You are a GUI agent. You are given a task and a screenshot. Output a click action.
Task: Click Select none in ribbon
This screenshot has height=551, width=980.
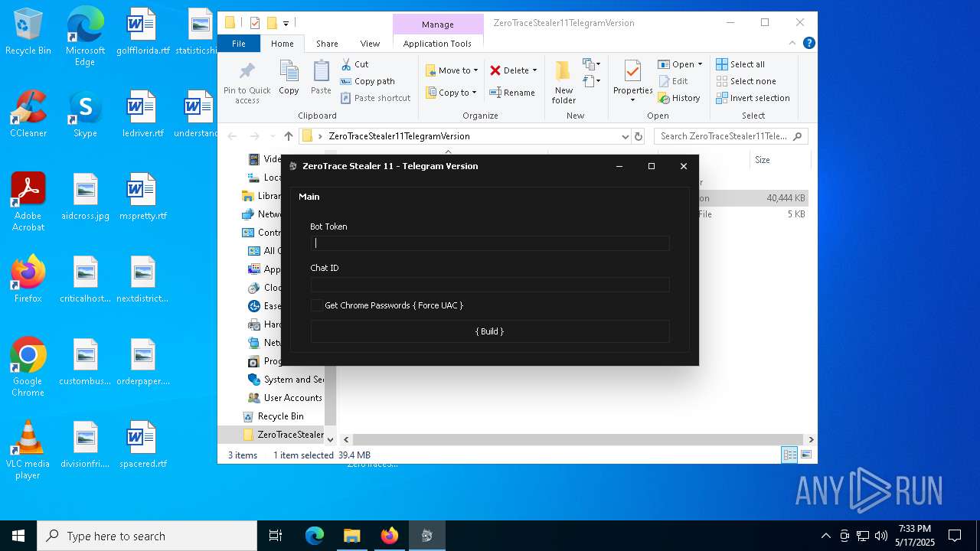(746, 81)
